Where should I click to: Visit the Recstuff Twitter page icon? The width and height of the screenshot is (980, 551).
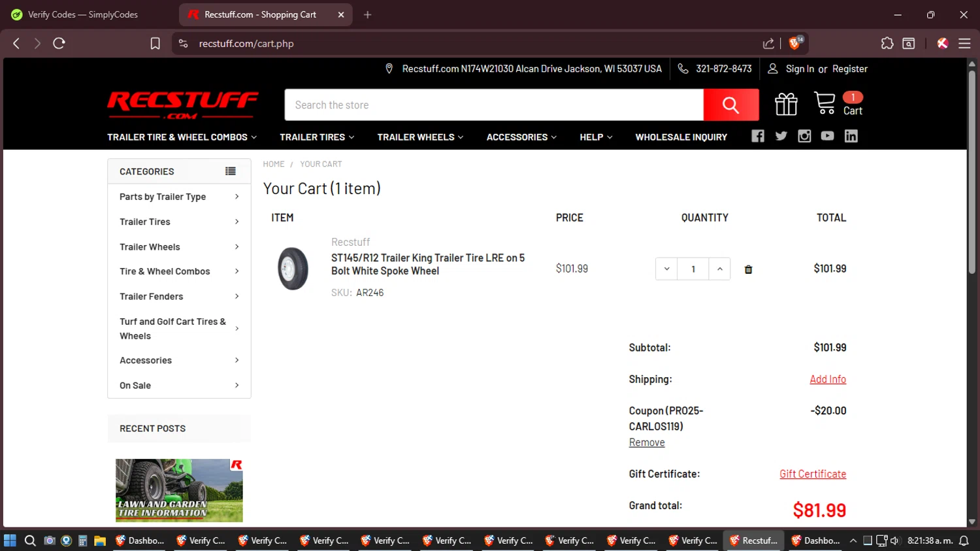[781, 136]
